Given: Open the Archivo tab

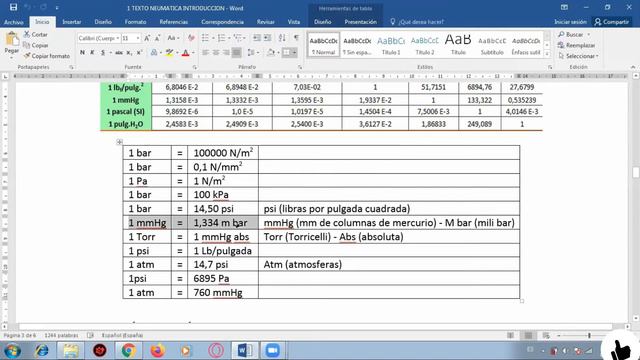Looking at the screenshot, I should coord(14,22).
